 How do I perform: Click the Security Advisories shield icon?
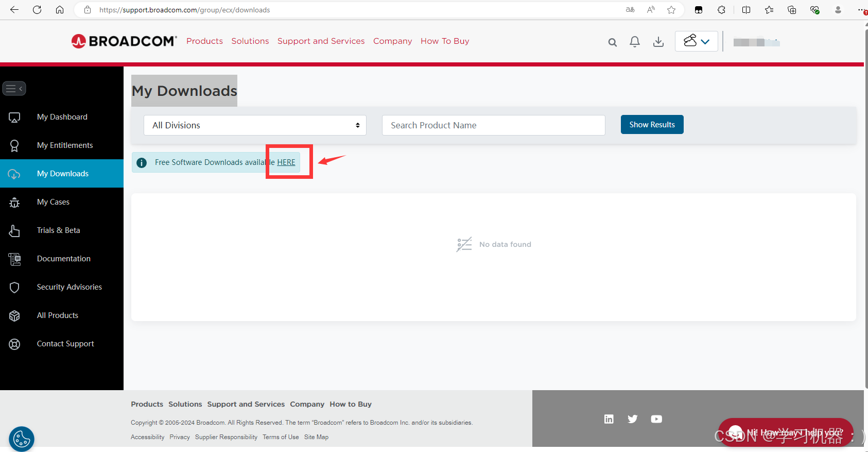pos(14,288)
